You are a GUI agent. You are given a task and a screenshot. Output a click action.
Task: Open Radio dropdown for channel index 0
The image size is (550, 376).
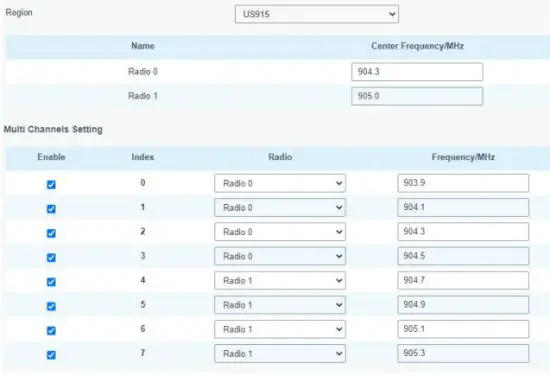(x=280, y=183)
